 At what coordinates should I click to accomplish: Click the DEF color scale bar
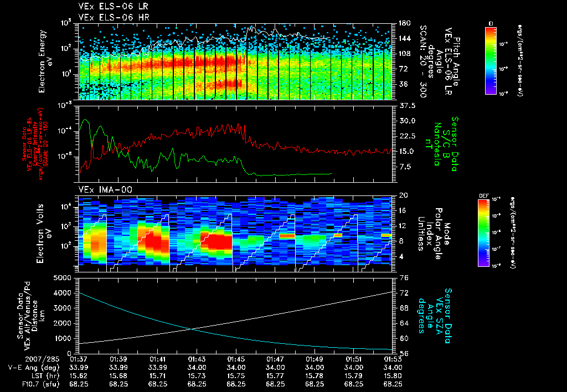click(484, 233)
